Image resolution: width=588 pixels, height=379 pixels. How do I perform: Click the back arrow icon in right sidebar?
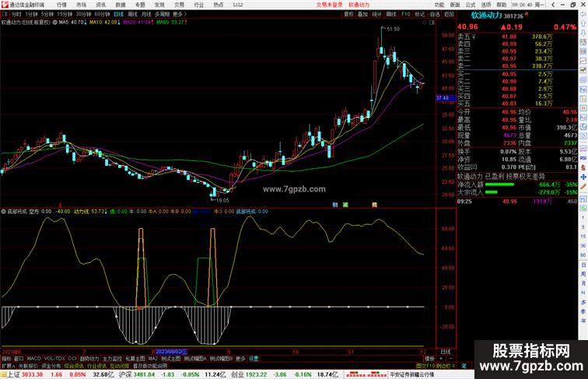(583, 14)
